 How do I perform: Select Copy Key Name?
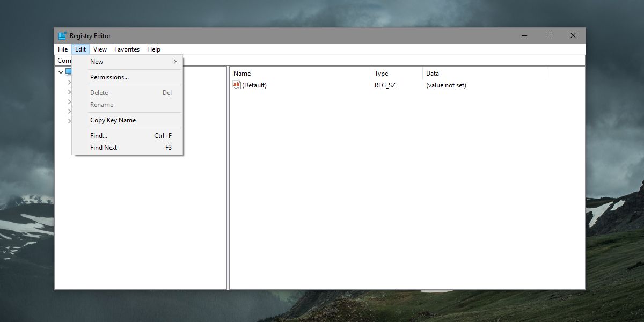coord(113,120)
